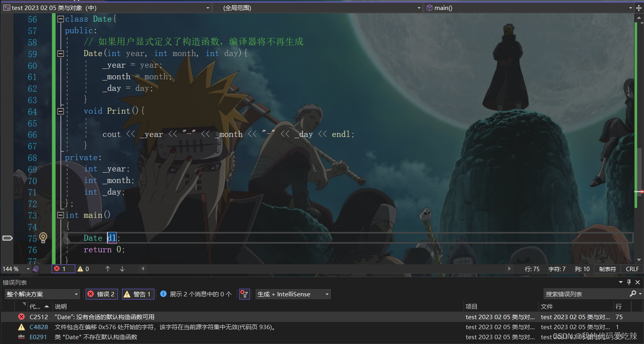
Task: Click horizontal scrollbar left arrow
Action: tap(143, 269)
